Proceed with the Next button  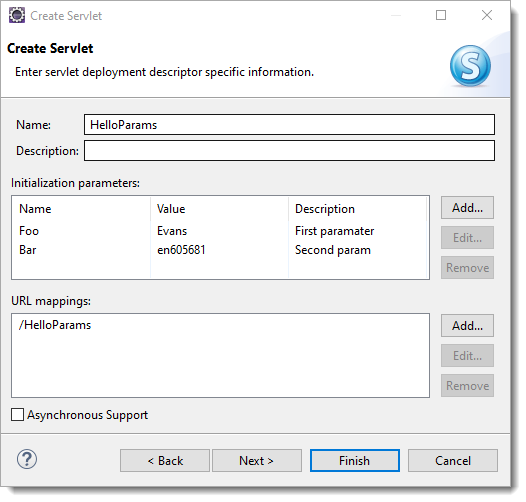[x=257, y=461]
